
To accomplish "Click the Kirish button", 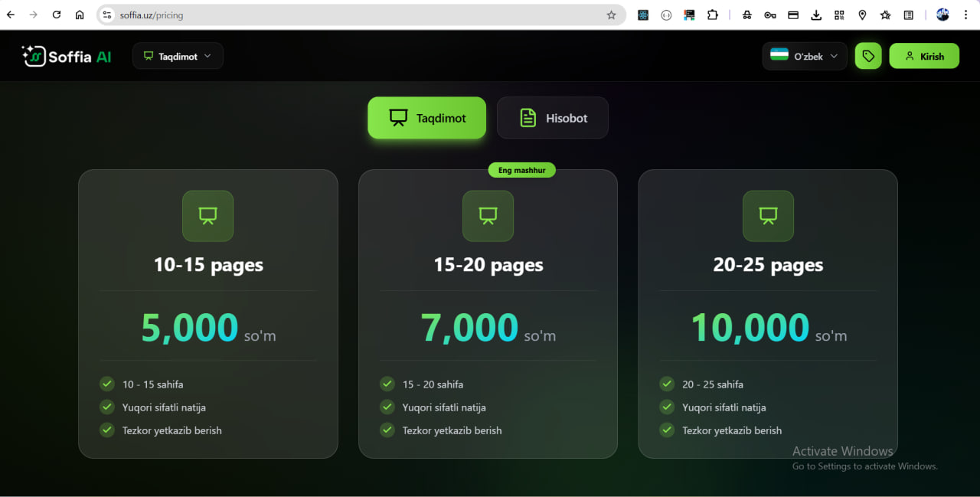I will (x=924, y=55).
